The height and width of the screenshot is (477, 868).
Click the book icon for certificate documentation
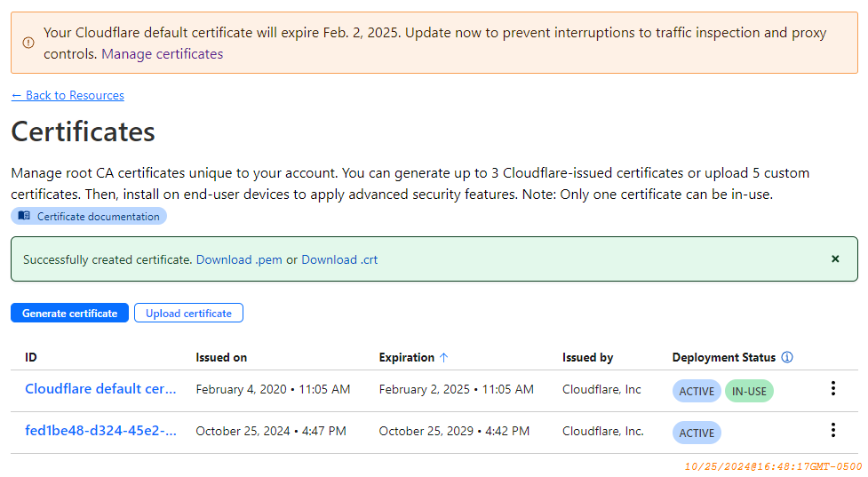point(24,216)
